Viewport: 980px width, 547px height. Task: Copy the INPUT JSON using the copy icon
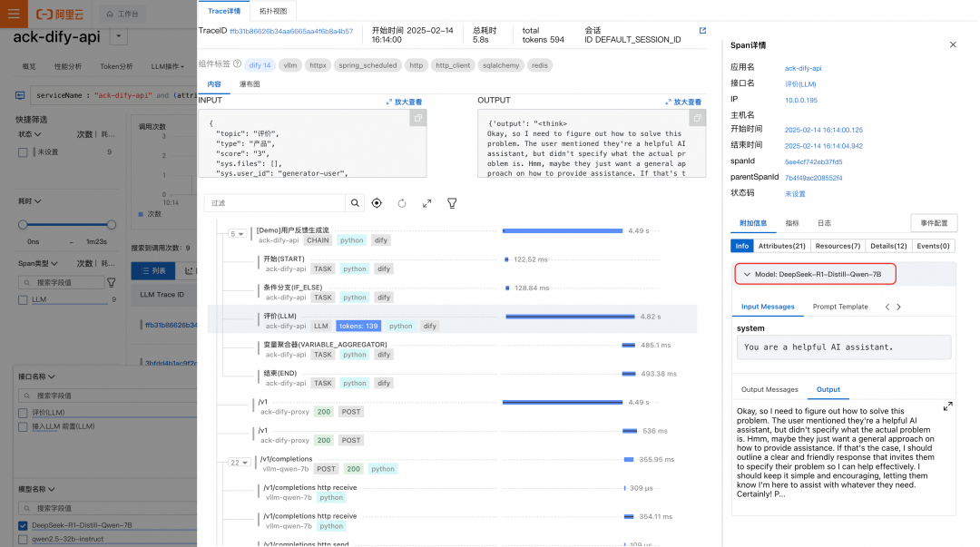pyautogui.click(x=417, y=118)
